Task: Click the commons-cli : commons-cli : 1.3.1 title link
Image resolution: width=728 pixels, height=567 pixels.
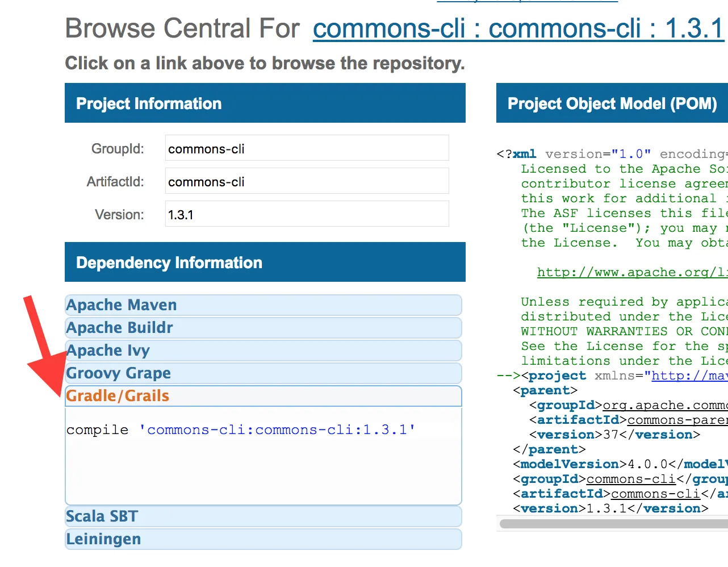Action: 518,28
